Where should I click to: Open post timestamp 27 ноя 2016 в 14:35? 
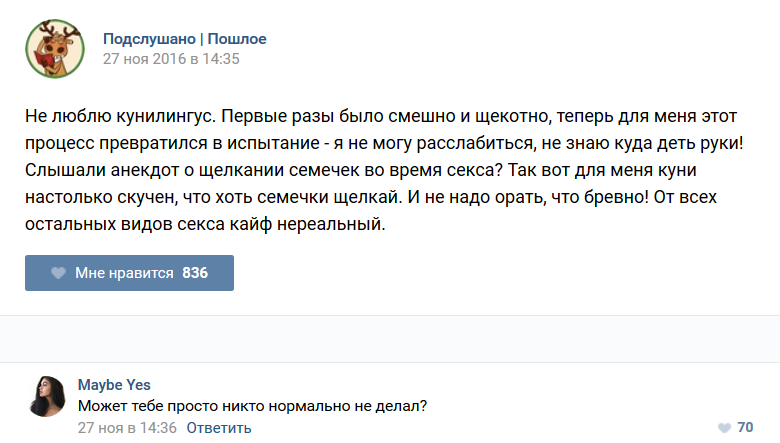click(171, 59)
